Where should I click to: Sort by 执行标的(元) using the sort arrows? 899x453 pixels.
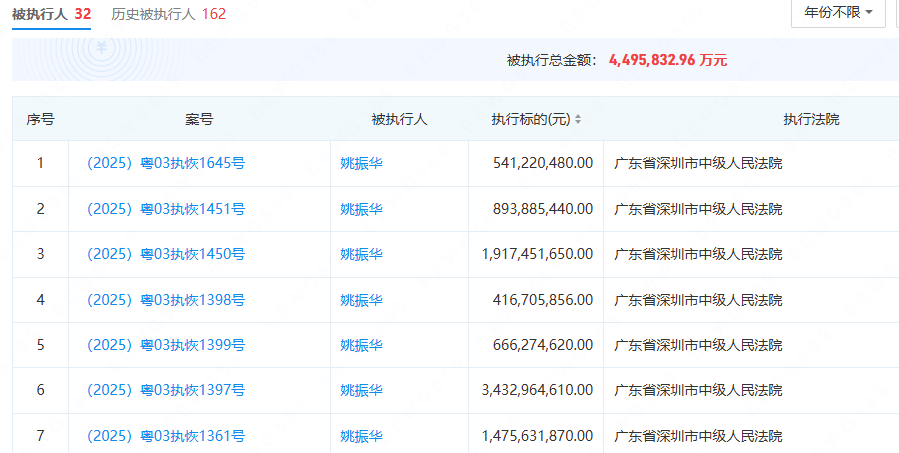pyautogui.click(x=578, y=120)
